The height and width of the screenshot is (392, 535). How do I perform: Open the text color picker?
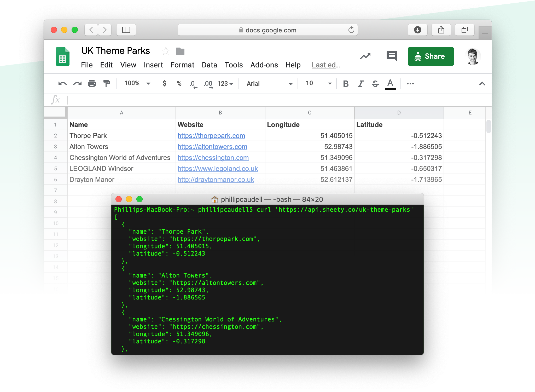[x=390, y=84]
